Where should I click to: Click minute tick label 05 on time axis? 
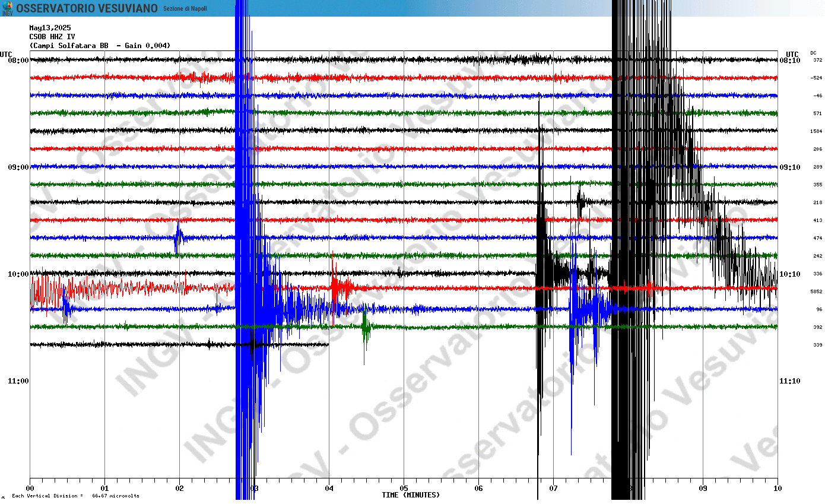(x=404, y=489)
